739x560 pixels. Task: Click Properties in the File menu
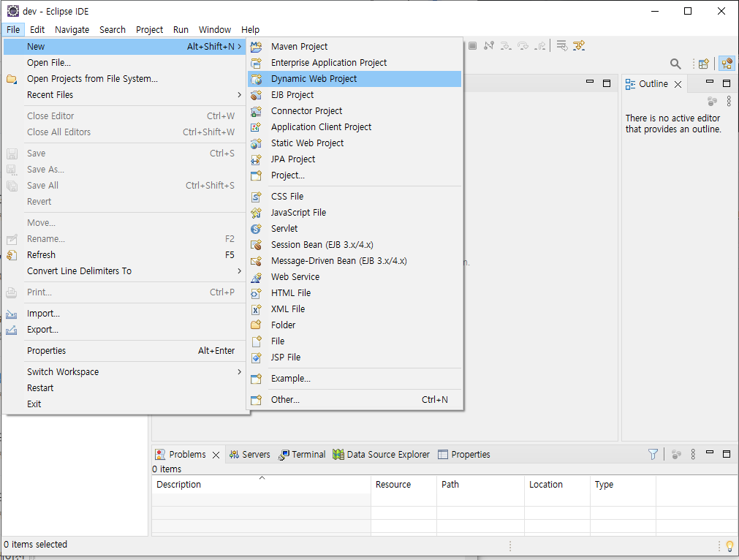pyautogui.click(x=125, y=351)
